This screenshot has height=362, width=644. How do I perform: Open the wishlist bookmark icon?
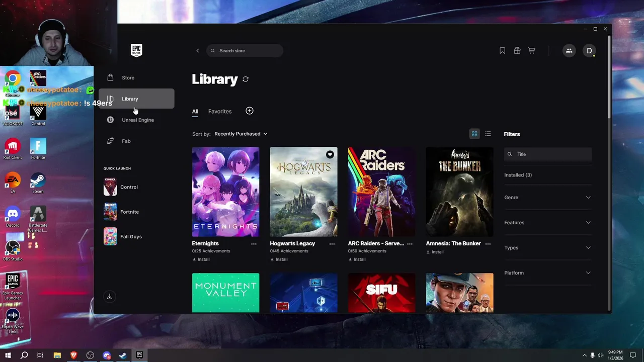click(x=502, y=51)
